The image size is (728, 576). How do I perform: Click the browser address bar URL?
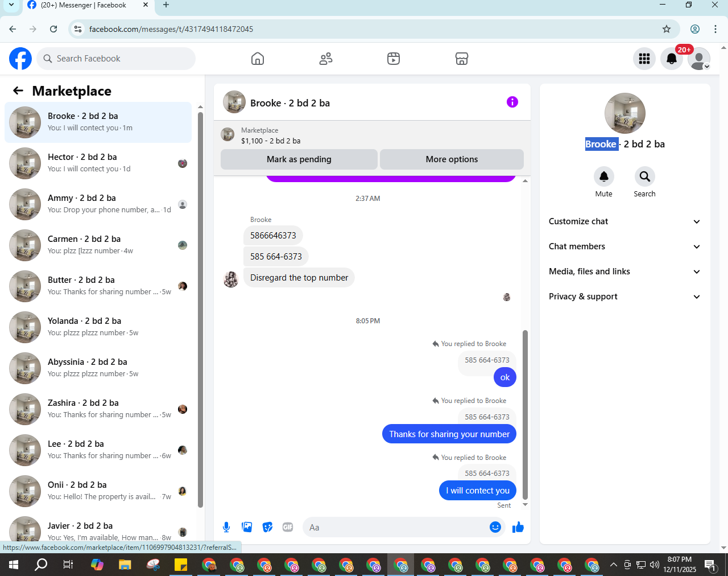click(x=171, y=29)
